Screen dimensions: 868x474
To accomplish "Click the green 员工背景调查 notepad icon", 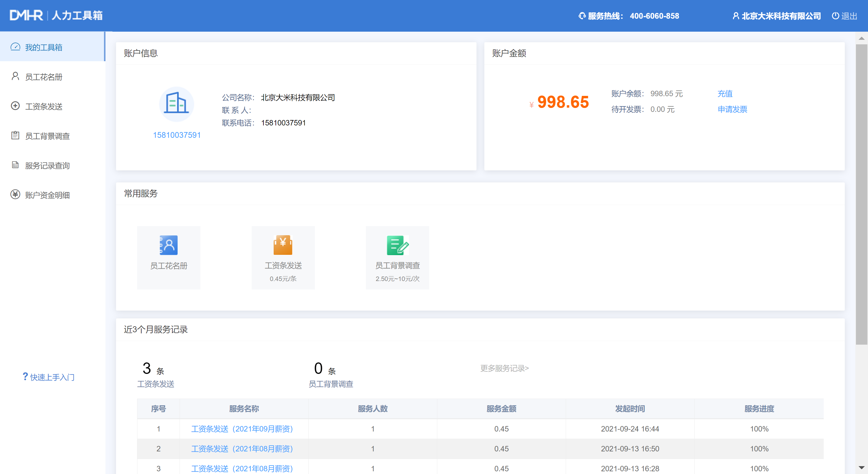I will click(398, 245).
